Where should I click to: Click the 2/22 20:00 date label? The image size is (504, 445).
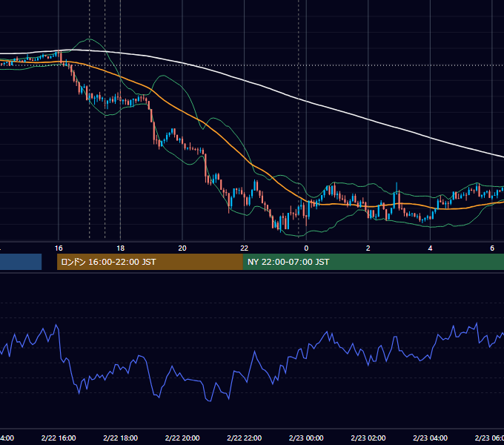182,438
